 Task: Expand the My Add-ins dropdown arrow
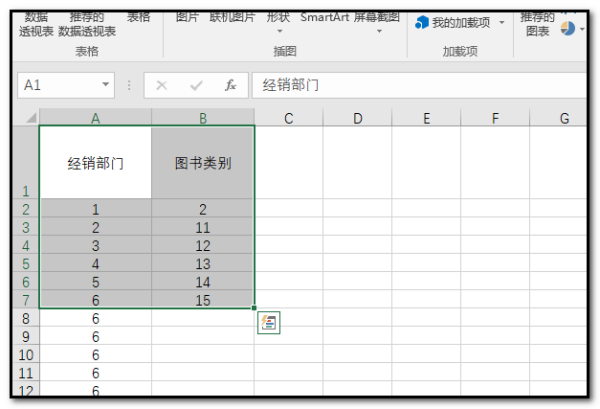[502, 23]
